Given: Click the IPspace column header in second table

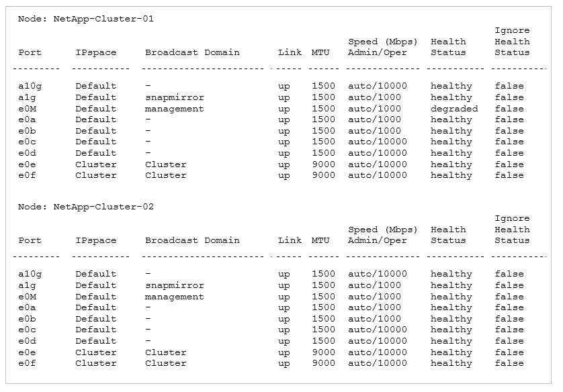Looking at the screenshot, I should tap(96, 241).
